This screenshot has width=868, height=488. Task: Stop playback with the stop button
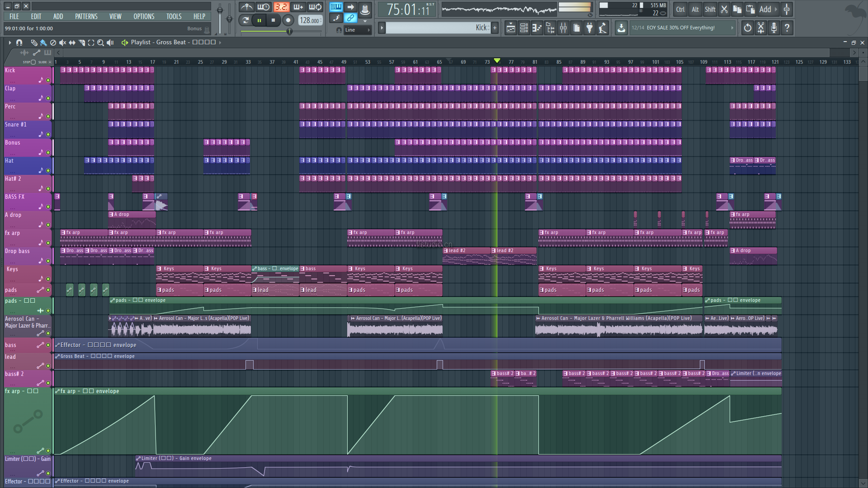[x=273, y=20]
